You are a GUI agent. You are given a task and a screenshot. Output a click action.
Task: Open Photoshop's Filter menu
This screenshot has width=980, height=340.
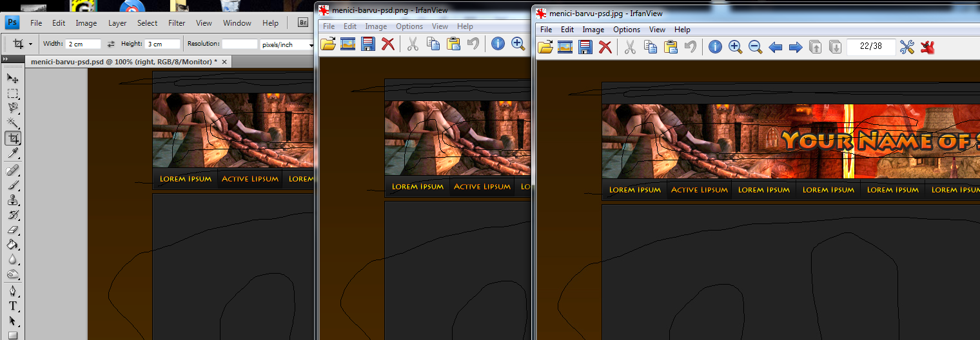click(x=177, y=23)
